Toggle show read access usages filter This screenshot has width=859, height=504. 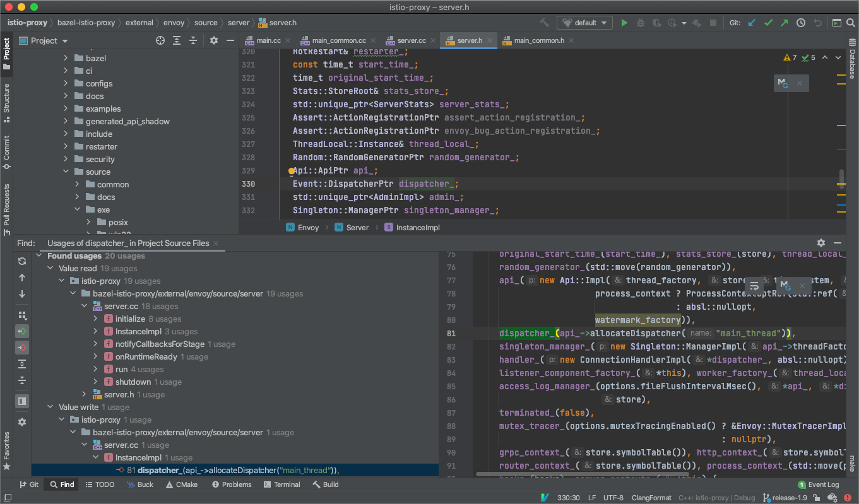(22, 332)
